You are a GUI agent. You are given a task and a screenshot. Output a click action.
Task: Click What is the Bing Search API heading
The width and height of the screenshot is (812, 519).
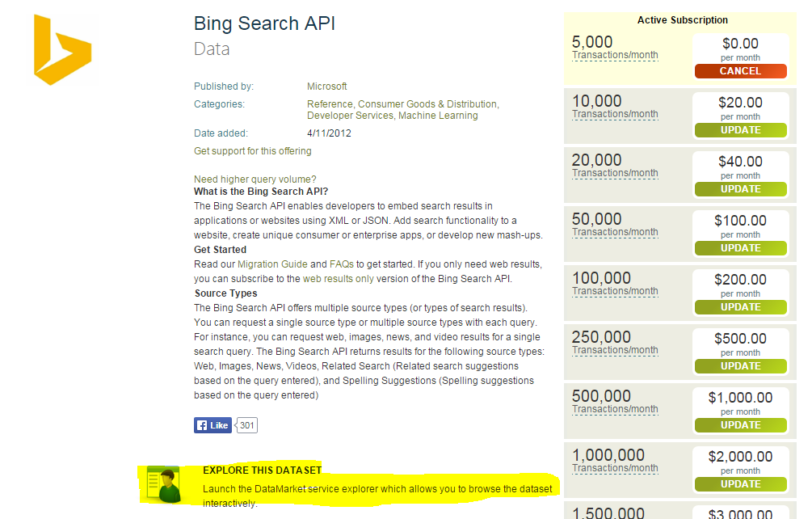pyautogui.click(x=261, y=192)
